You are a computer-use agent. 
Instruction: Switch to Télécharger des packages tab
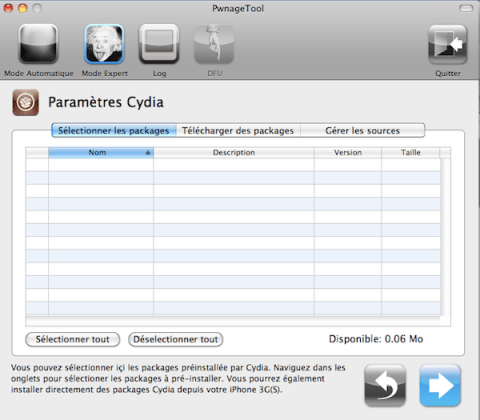[x=238, y=130]
